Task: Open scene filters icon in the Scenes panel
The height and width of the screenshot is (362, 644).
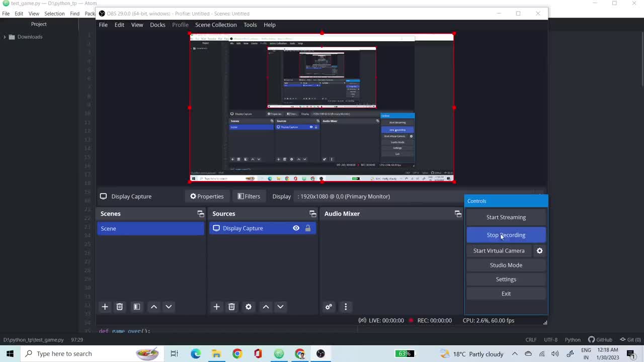Action: (136, 307)
